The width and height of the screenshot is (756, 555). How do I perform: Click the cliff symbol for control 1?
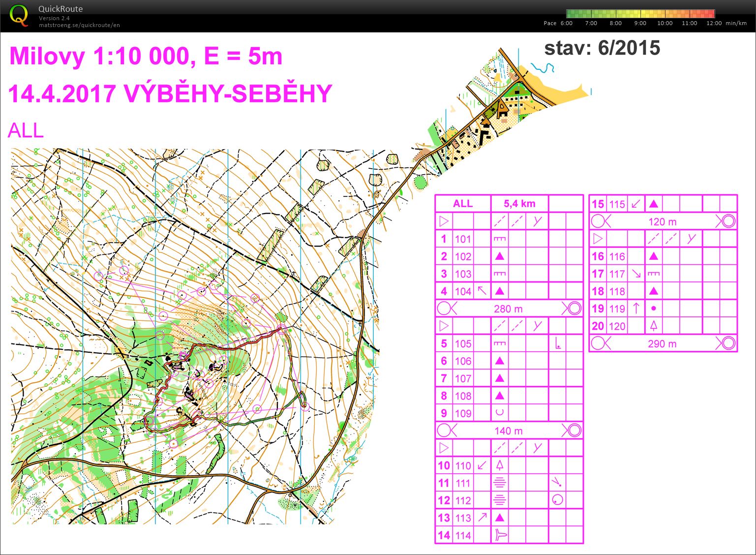[x=499, y=239]
